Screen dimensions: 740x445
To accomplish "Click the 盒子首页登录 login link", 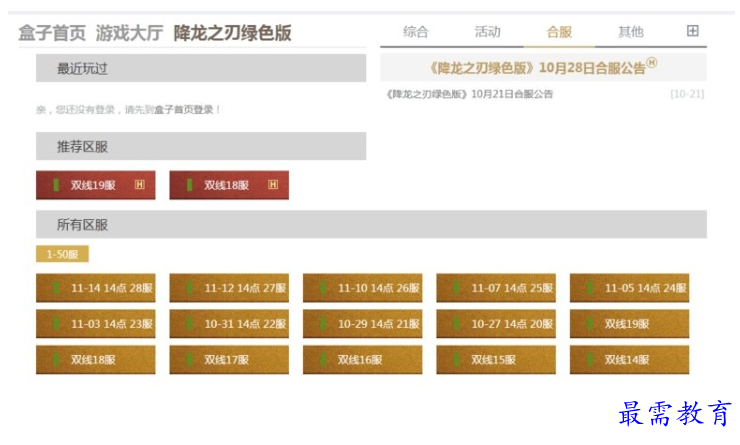I will (184, 110).
